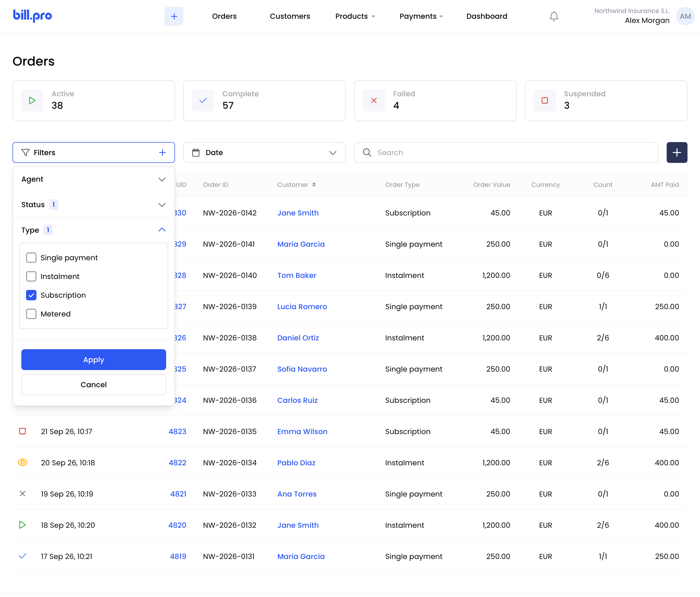The width and height of the screenshot is (700, 597).
Task: Click the failed X icon for order 4821
Action: [x=23, y=494]
